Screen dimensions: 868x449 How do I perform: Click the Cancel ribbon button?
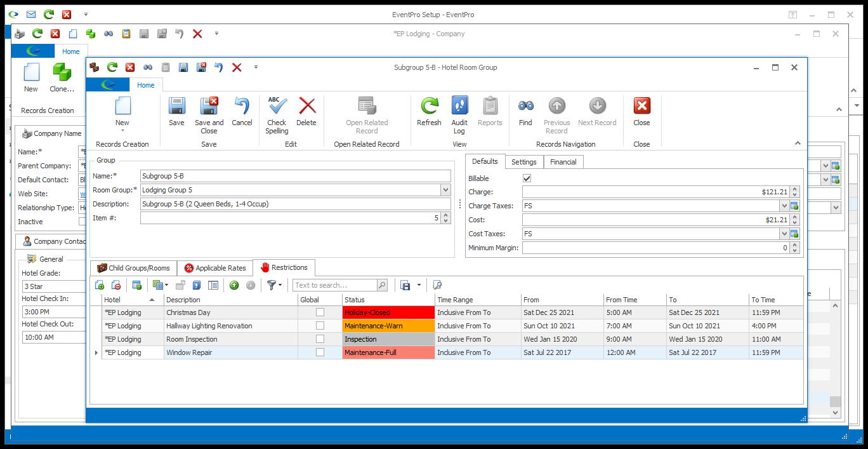[x=242, y=112]
